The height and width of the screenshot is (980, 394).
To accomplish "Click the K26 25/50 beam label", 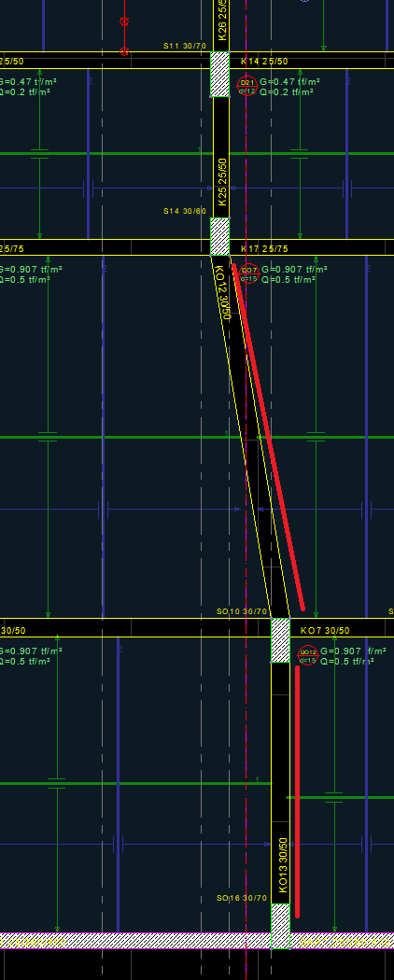I will coord(222,21).
